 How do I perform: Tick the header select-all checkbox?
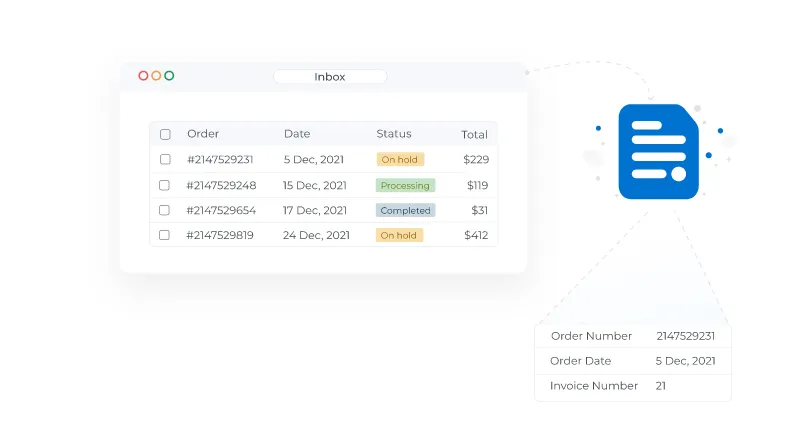(165, 134)
